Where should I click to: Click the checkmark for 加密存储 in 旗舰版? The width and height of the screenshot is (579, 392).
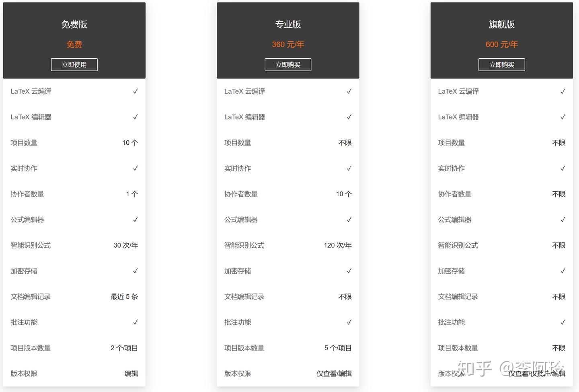tap(563, 271)
